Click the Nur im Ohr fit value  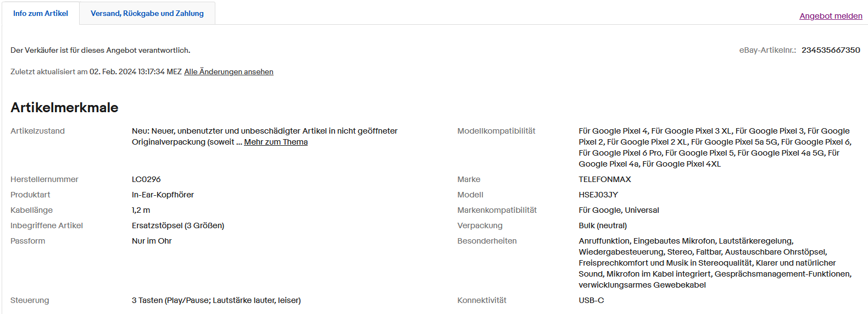(x=152, y=241)
